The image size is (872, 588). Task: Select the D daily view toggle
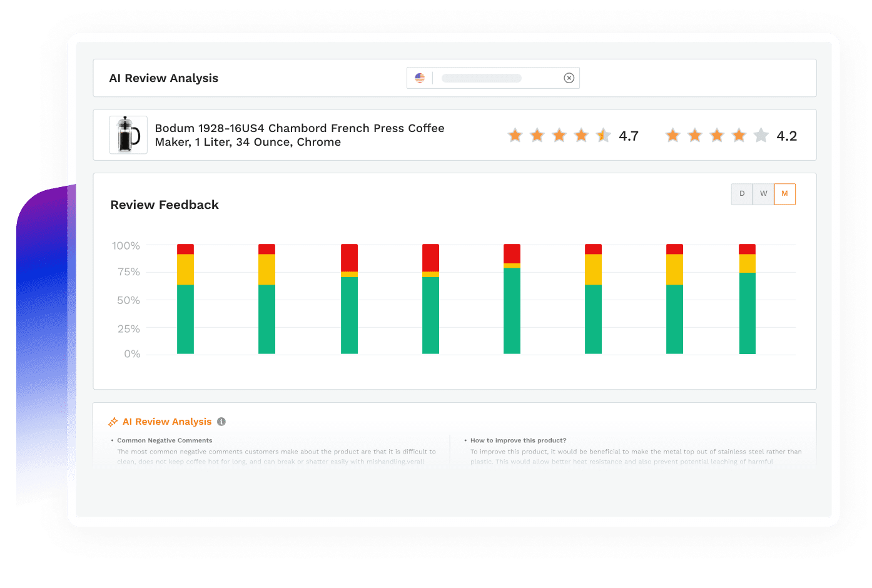(x=742, y=194)
